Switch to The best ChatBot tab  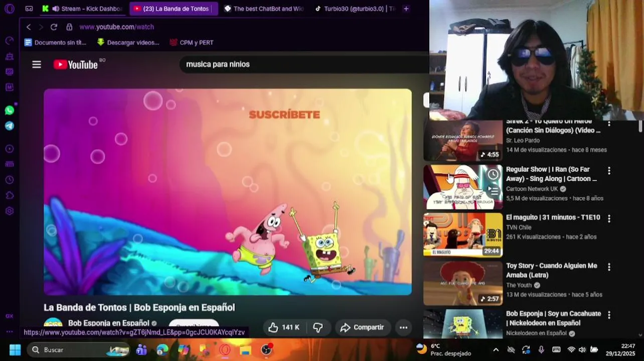pyautogui.click(x=264, y=9)
